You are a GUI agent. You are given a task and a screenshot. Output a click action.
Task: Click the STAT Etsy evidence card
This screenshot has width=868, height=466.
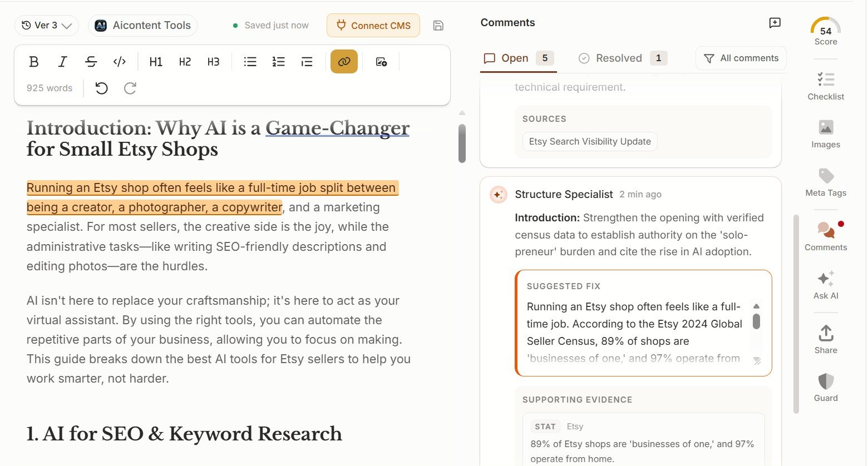643,439
